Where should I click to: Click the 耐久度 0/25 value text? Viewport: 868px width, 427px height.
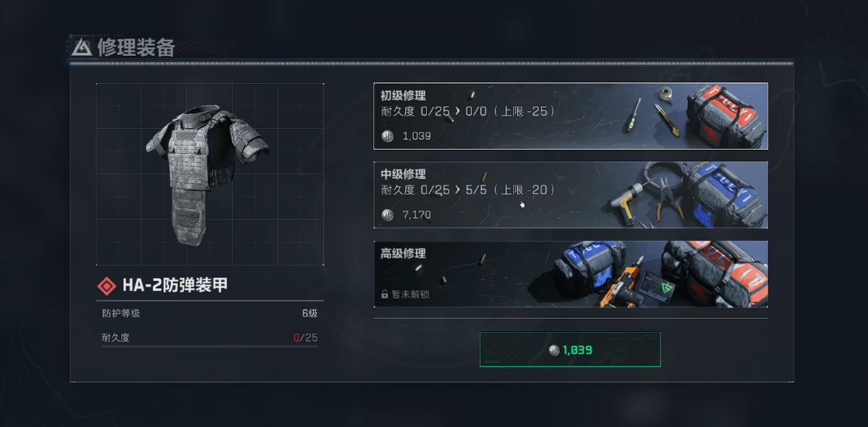tap(306, 337)
